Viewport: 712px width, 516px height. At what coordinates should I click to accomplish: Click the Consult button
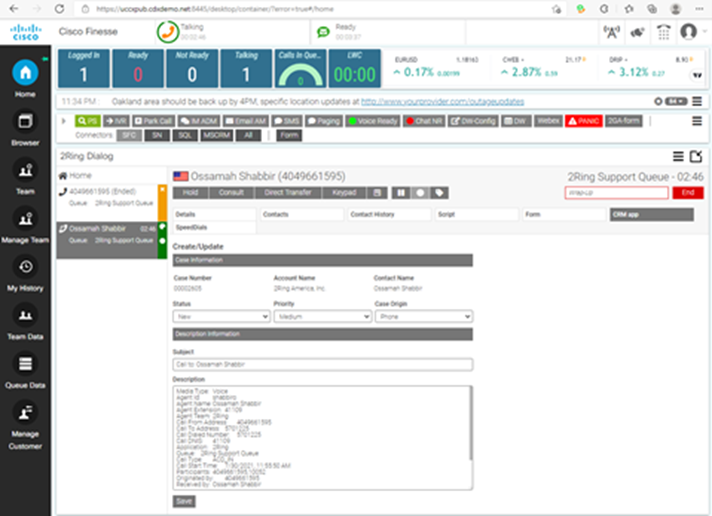point(231,193)
